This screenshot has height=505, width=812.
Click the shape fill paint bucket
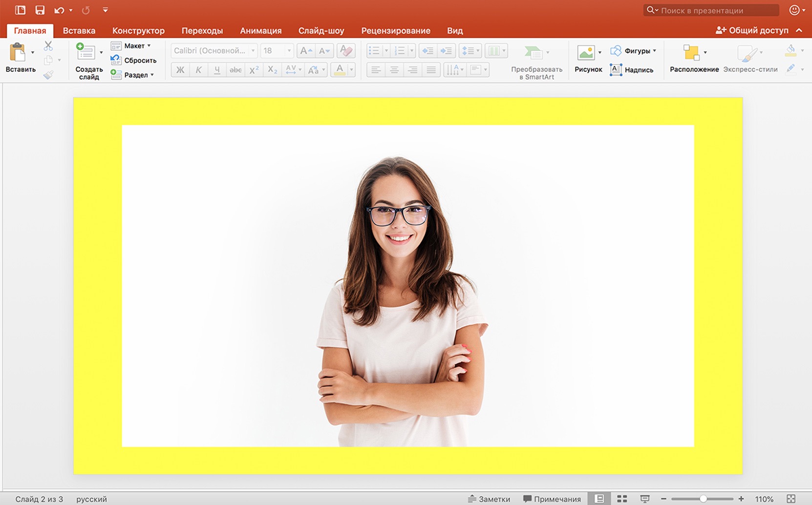click(x=791, y=50)
